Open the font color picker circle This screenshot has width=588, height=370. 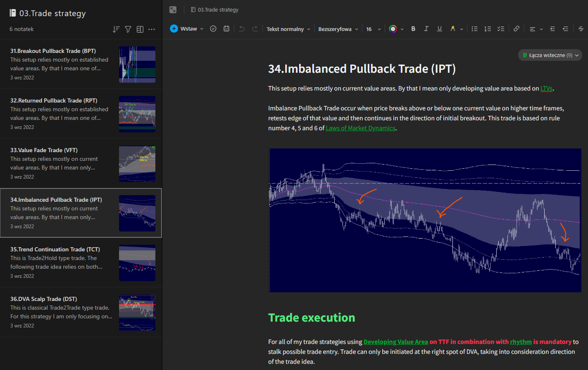coord(393,29)
